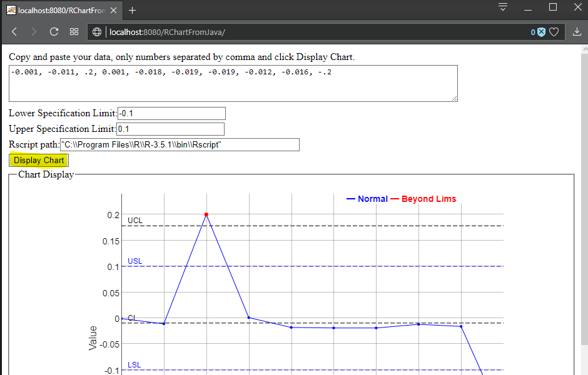Click the CL center line label

tap(131, 317)
